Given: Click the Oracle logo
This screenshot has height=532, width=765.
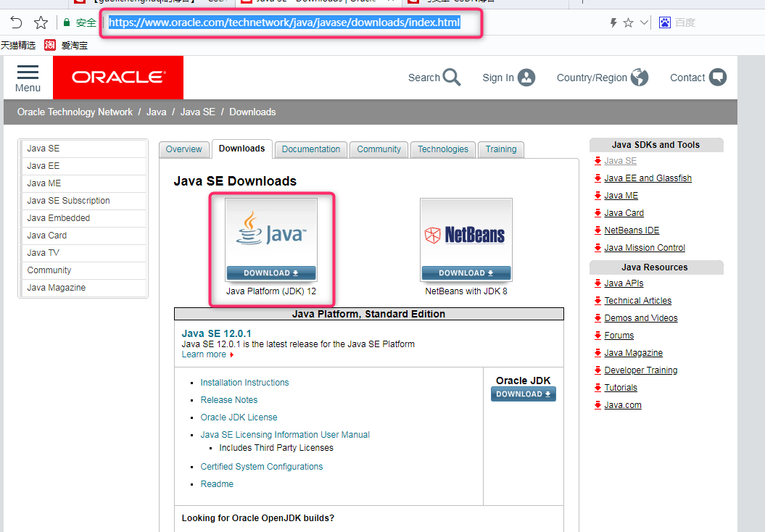Looking at the screenshot, I should pyautogui.click(x=118, y=77).
